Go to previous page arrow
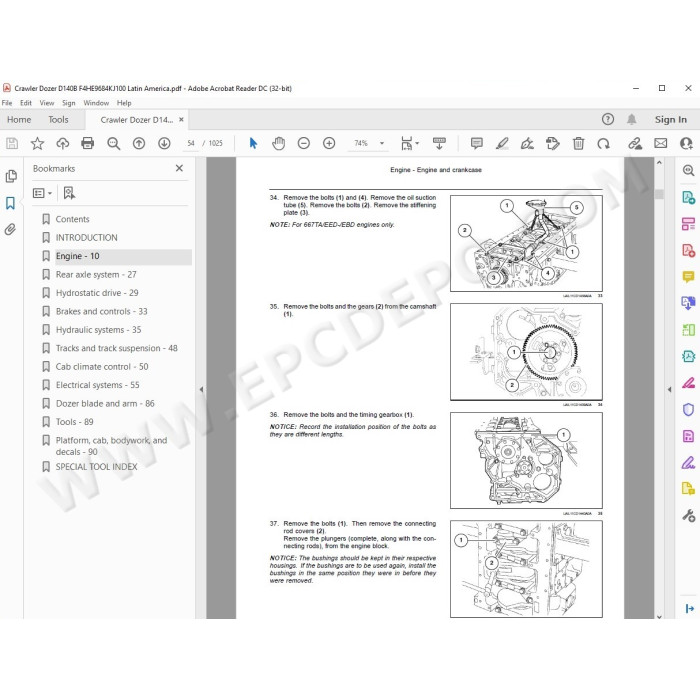The width and height of the screenshot is (700, 700). tap(139, 143)
